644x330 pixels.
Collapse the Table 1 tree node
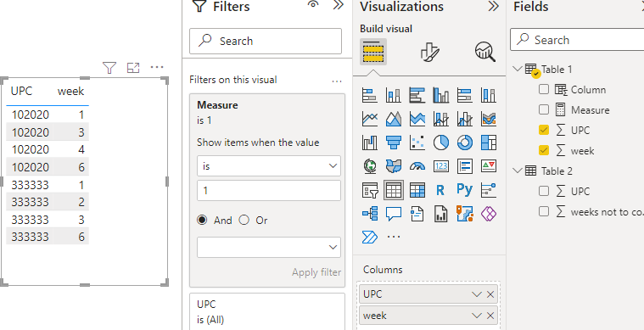tap(517, 69)
